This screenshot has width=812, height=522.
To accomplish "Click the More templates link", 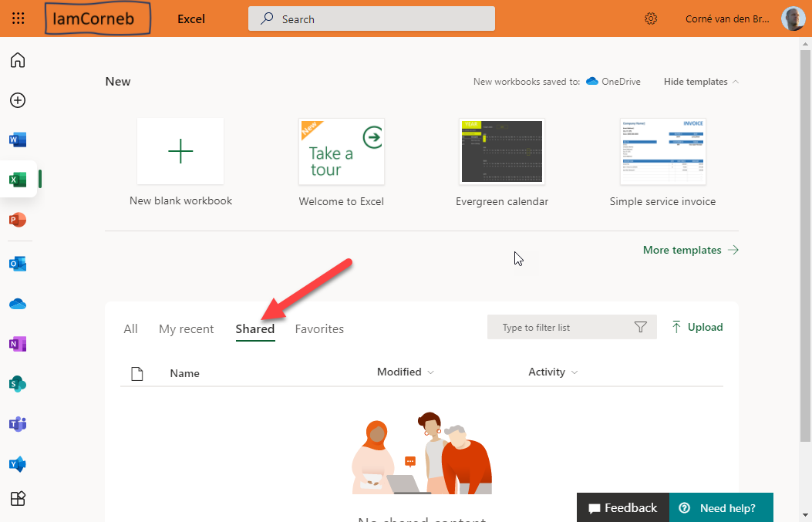I will pos(691,250).
